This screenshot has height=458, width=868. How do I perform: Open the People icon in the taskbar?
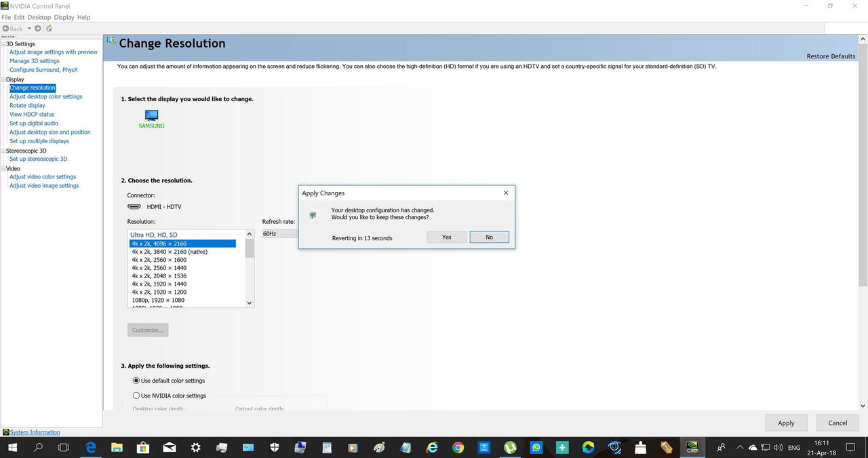(722, 448)
